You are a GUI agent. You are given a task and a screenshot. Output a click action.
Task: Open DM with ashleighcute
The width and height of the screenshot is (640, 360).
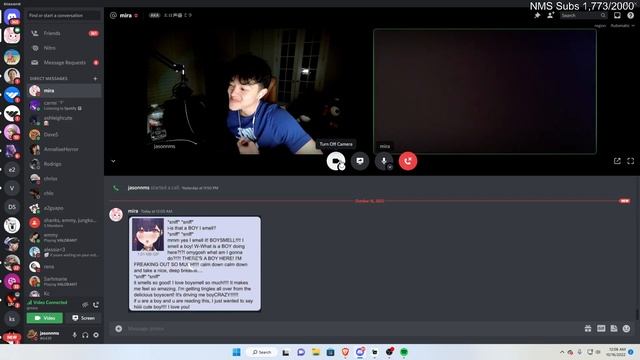[64, 120]
